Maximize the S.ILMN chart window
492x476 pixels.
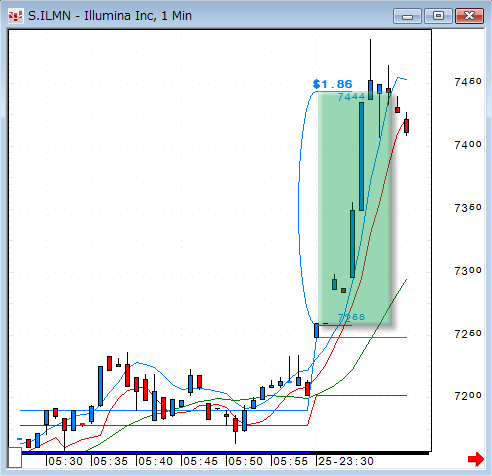438,16
